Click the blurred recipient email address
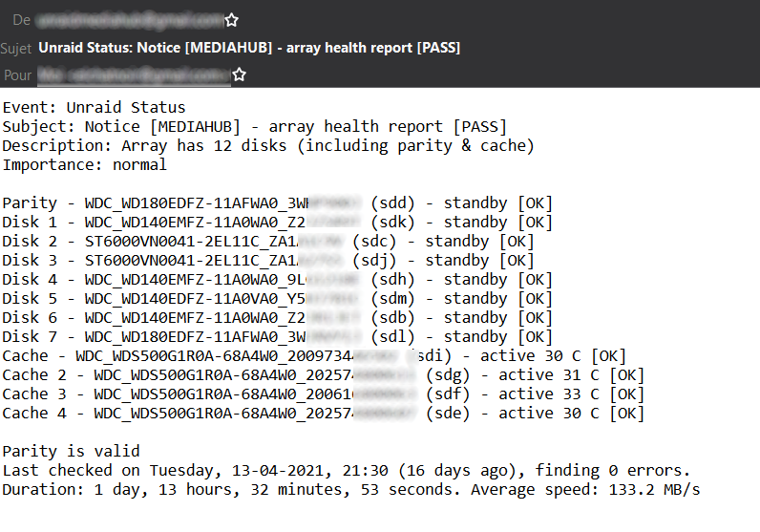Screen dimensions: 760x532 tap(135, 75)
